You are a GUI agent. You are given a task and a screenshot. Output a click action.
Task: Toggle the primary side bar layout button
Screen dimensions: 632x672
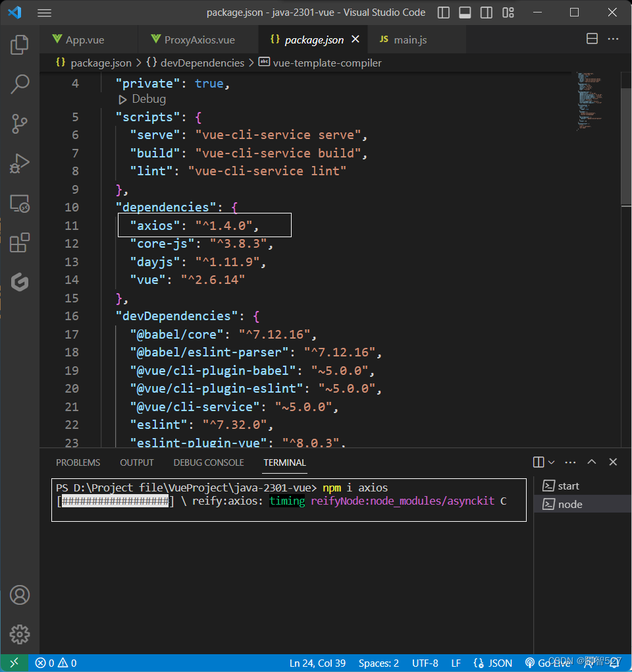coord(444,13)
